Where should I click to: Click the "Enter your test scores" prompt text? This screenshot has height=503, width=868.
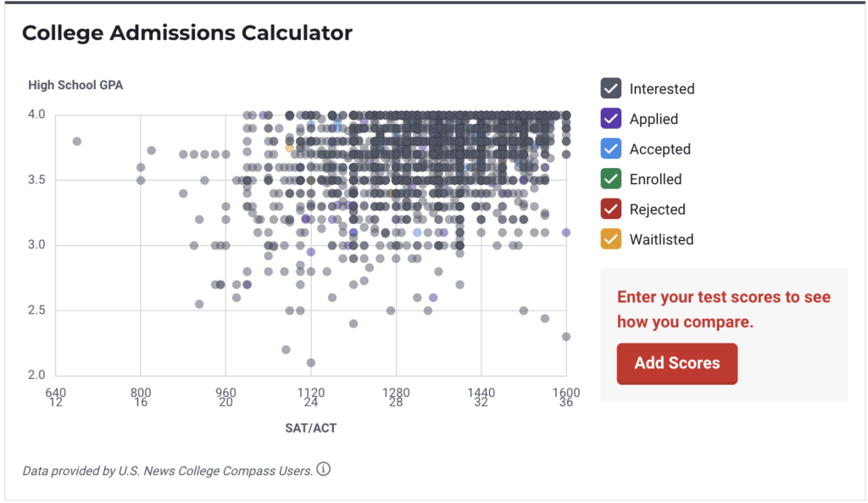pyautogui.click(x=723, y=310)
